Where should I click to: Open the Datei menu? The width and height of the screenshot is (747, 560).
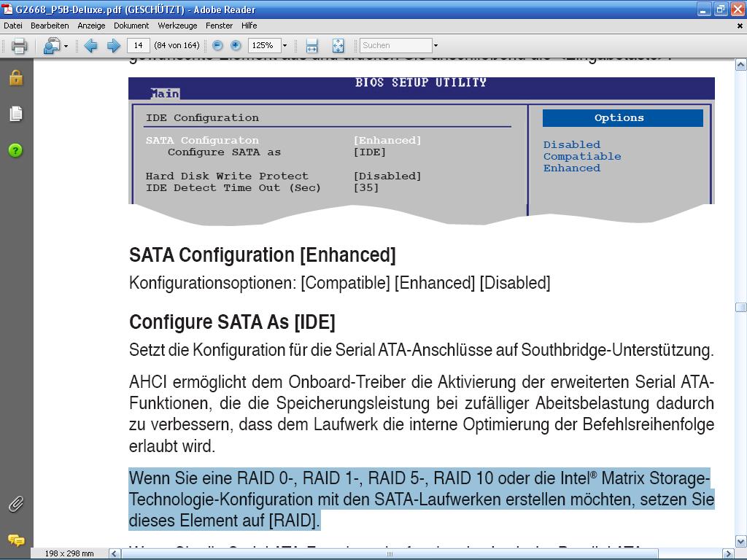click(13, 26)
